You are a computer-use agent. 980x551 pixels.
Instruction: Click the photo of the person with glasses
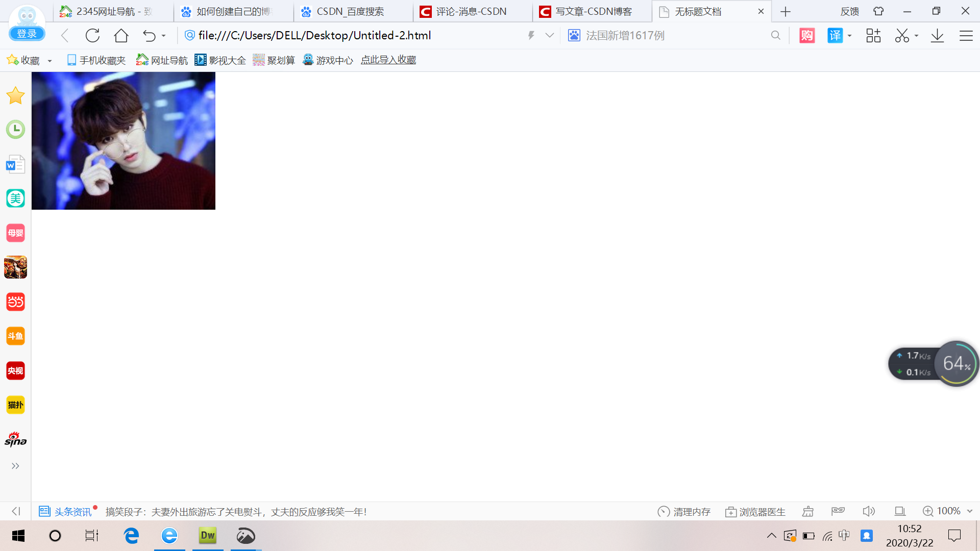124,141
